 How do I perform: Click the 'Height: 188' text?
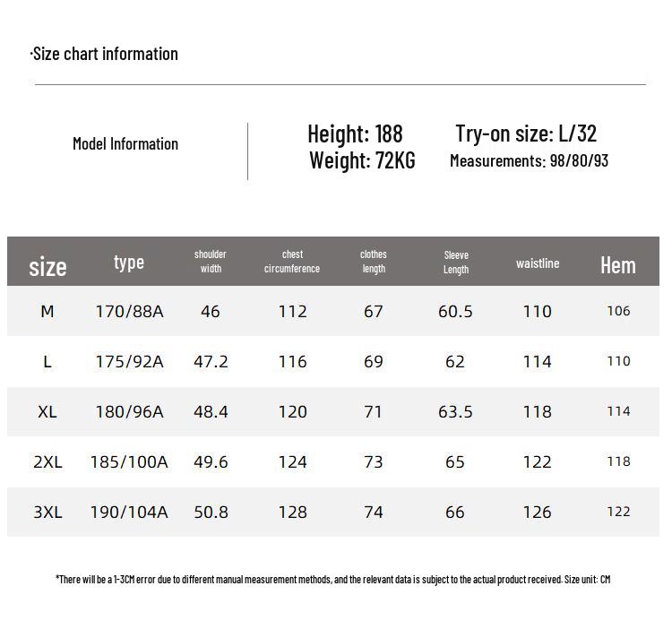[355, 134]
